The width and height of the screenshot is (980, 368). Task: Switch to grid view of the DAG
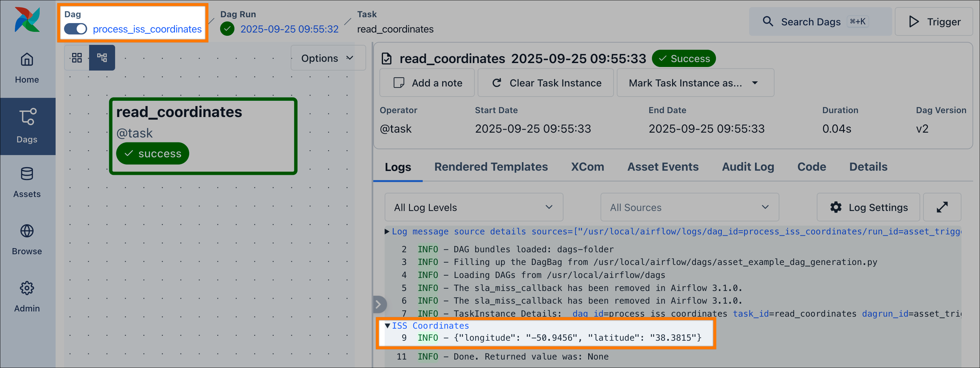pos(76,58)
